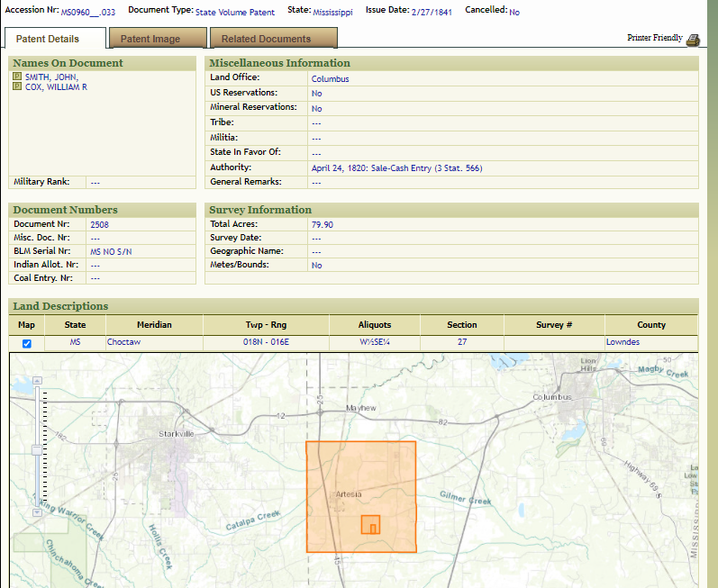
Task: Click the Starkville label on the map
Action: (x=175, y=433)
